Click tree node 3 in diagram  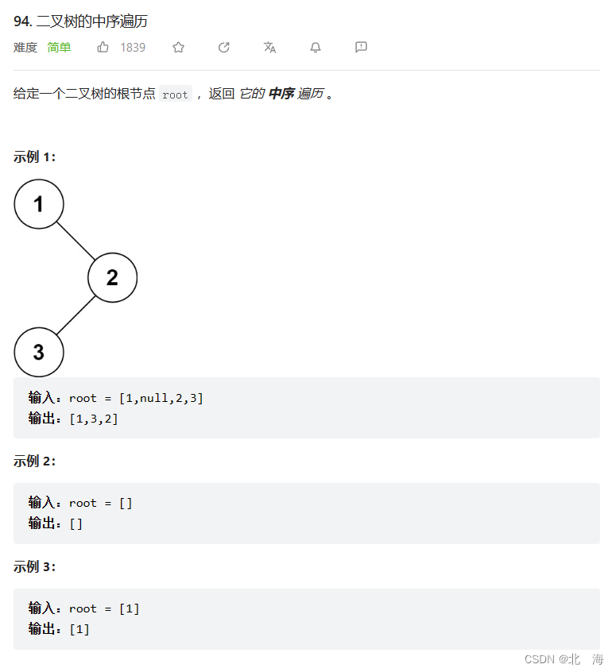(39, 353)
